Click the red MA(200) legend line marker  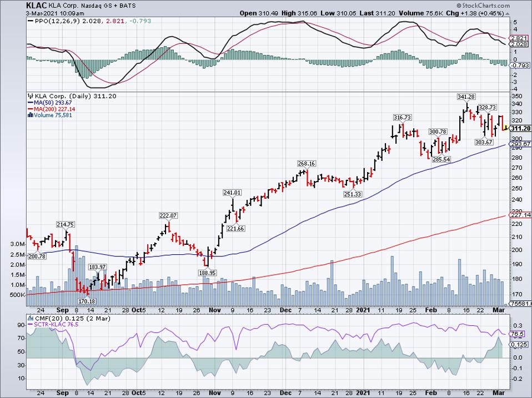pos(31,109)
